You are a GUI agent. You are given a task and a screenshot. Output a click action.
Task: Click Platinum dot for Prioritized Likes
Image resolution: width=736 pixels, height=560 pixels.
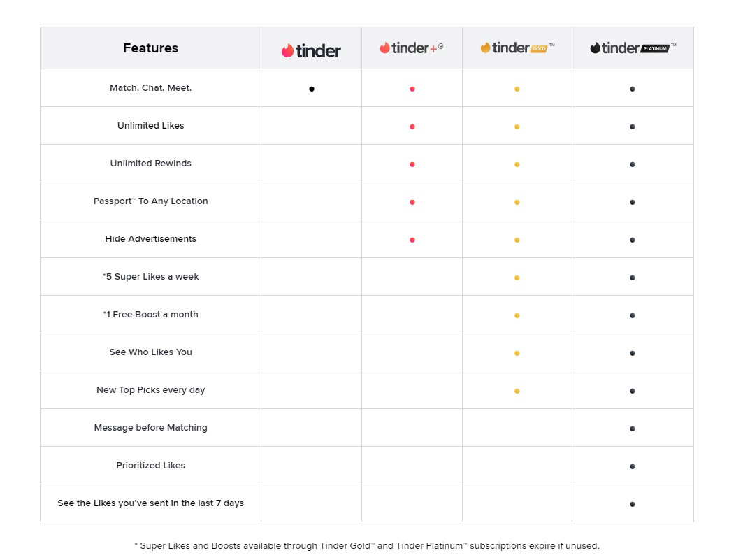[633, 466]
